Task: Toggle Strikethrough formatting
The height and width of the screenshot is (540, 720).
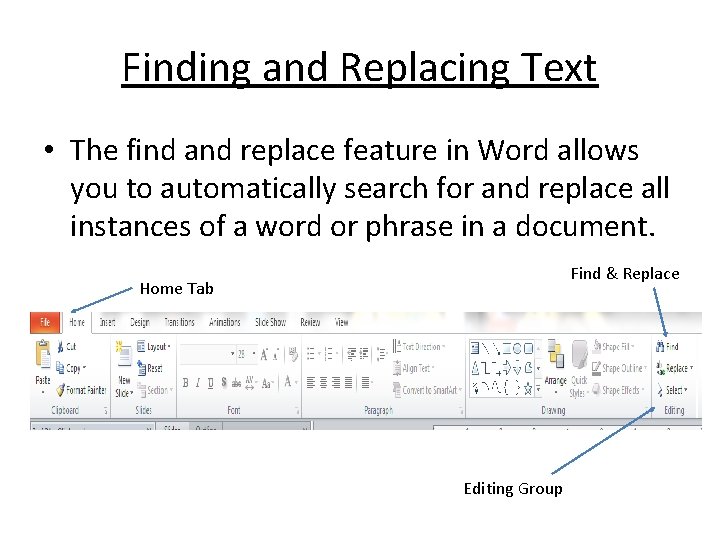Action: pos(236,382)
